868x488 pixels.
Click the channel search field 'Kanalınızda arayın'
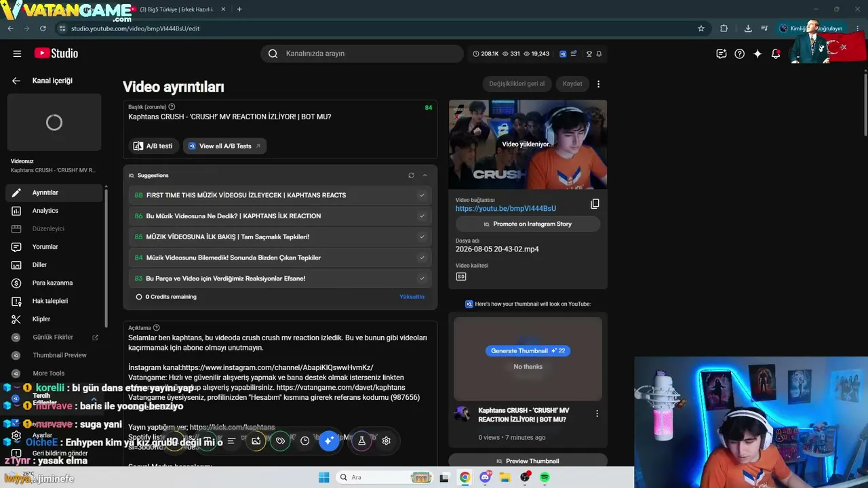pos(362,54)
